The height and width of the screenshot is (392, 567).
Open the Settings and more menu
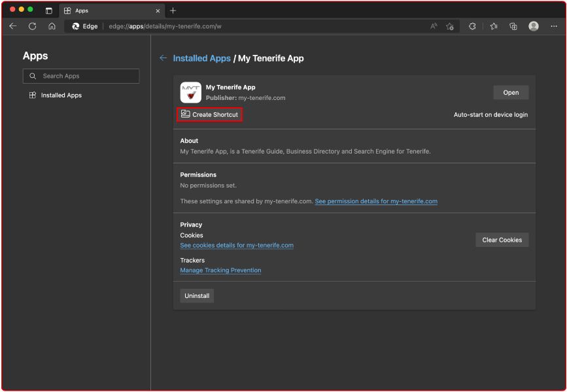(553, 26)
